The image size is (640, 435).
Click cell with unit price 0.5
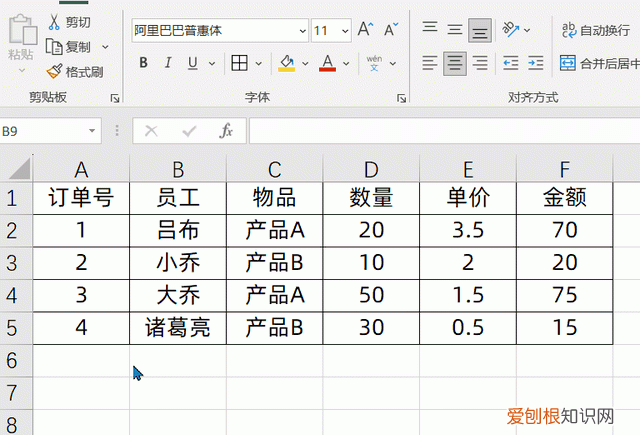pos(468,328)
